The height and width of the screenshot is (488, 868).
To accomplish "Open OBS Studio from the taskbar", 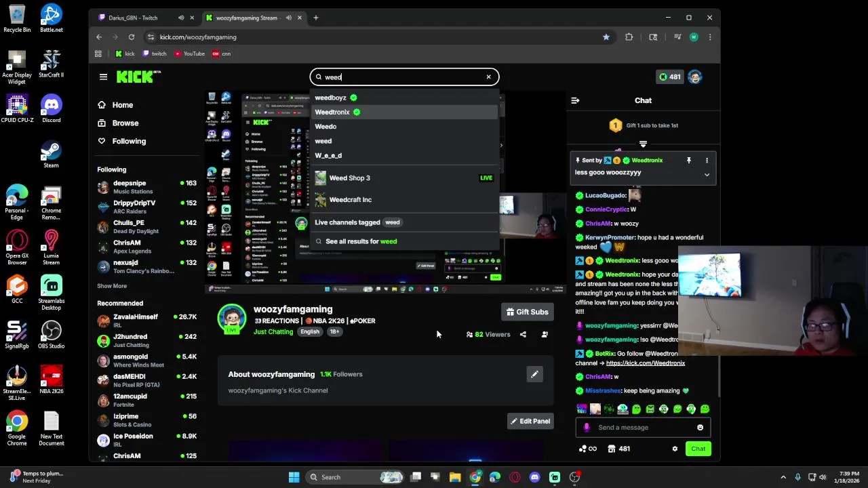I will point(574,477).
